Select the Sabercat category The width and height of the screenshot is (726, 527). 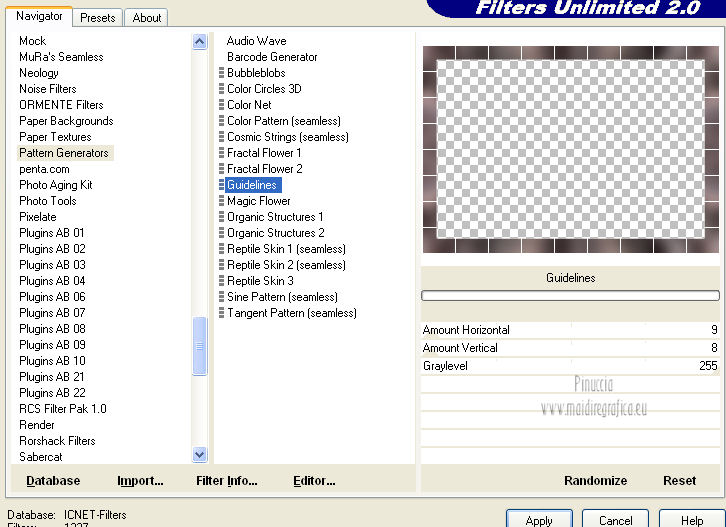(41, 457)
